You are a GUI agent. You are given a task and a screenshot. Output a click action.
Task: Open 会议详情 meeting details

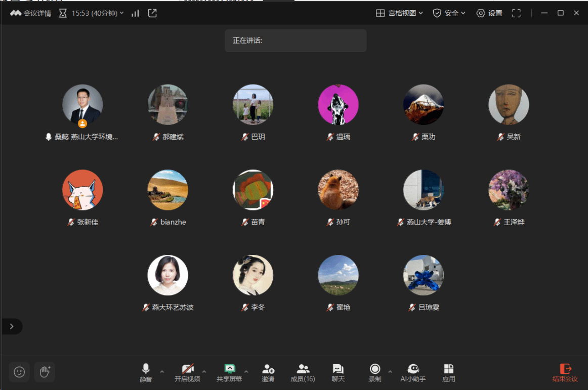pyautogui.click(x=31, y=13)
